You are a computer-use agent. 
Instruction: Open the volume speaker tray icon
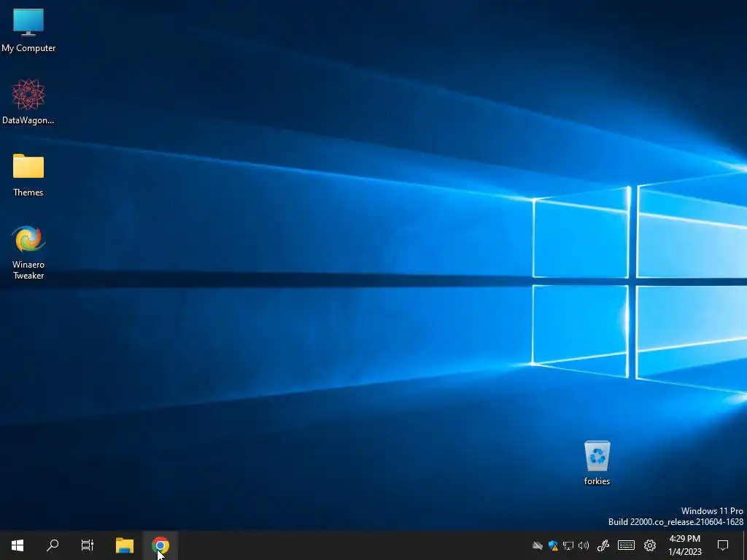[x=584, y=545]
